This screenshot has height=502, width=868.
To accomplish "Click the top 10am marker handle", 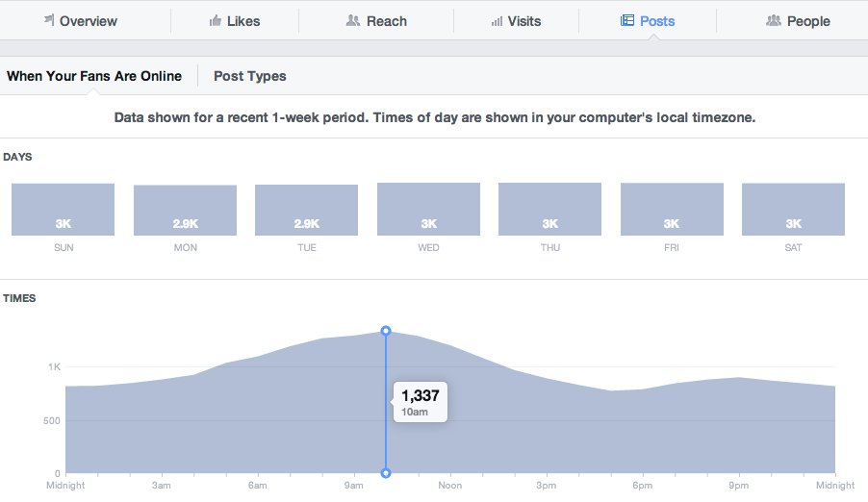I will pos(386,331).
